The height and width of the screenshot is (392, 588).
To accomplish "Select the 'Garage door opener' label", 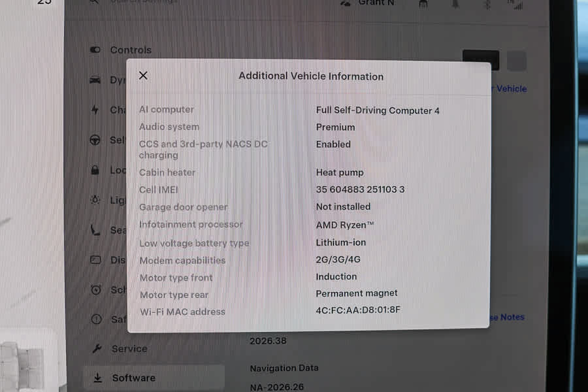I will tap(184, 207).
